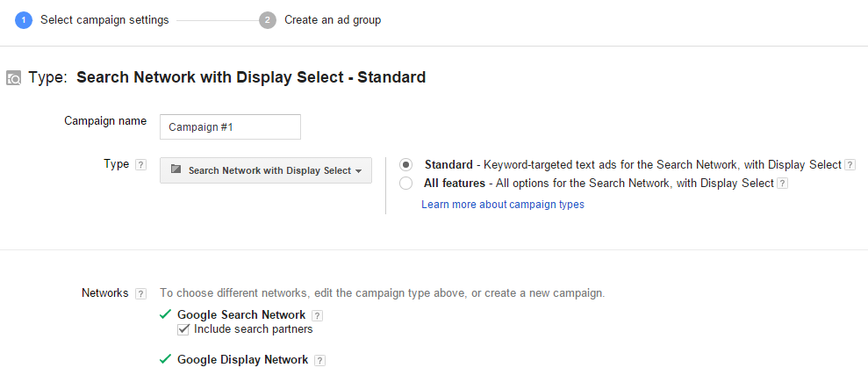Select the Standard radio button

pos(405,164)
